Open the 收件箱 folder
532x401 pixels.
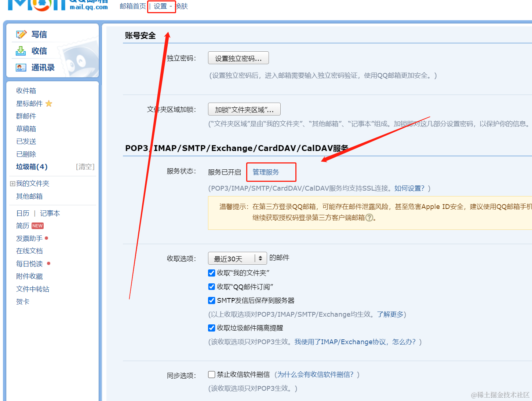26,91
